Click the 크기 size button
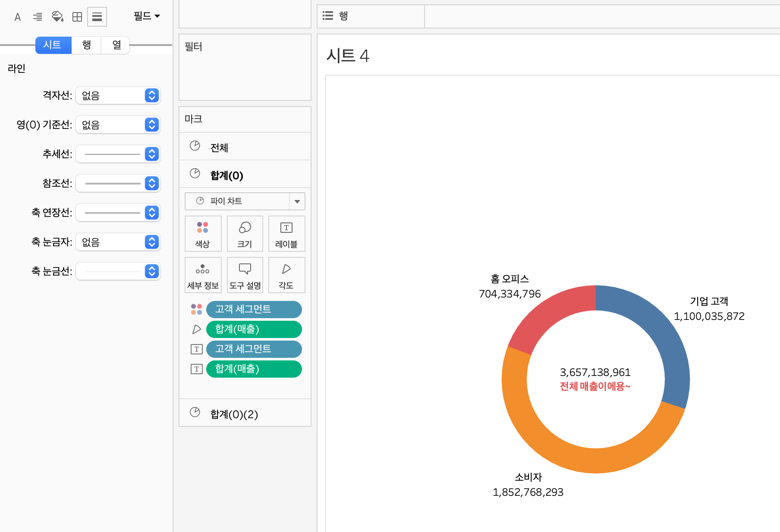 245,234
